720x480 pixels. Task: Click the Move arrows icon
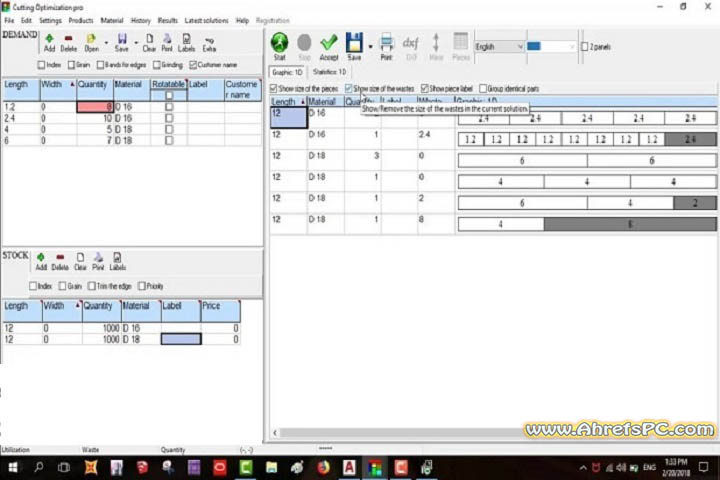point(436,43)
